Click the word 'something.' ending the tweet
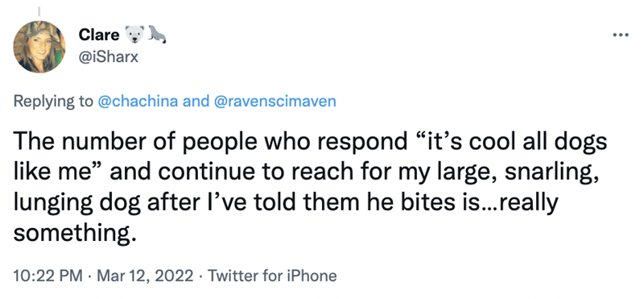Screen dimensions: 644x299 74,233
